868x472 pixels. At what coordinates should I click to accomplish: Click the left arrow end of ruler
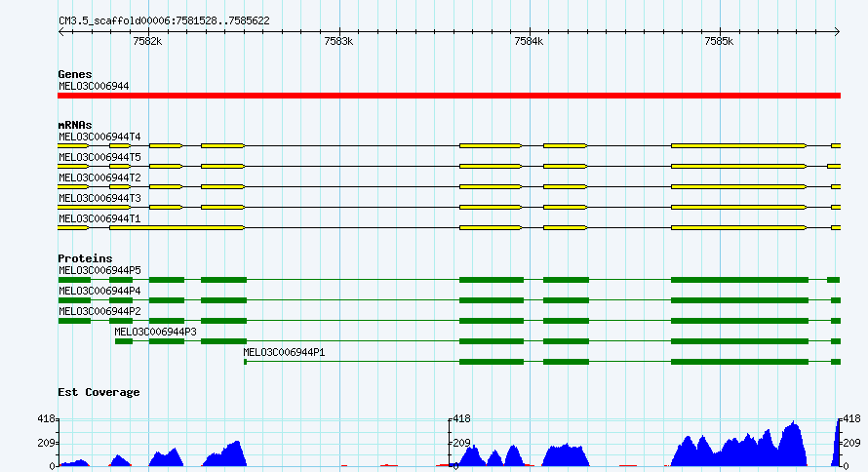(61, 32)
